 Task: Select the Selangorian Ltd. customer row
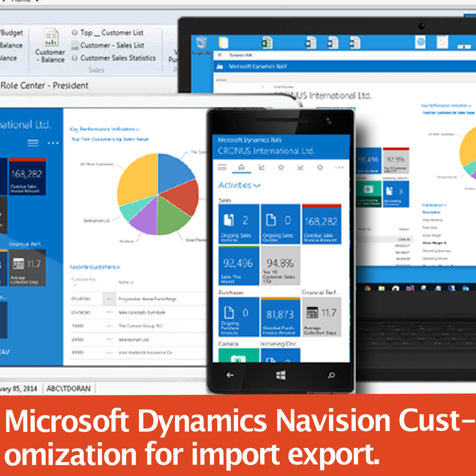pos(138,339)
